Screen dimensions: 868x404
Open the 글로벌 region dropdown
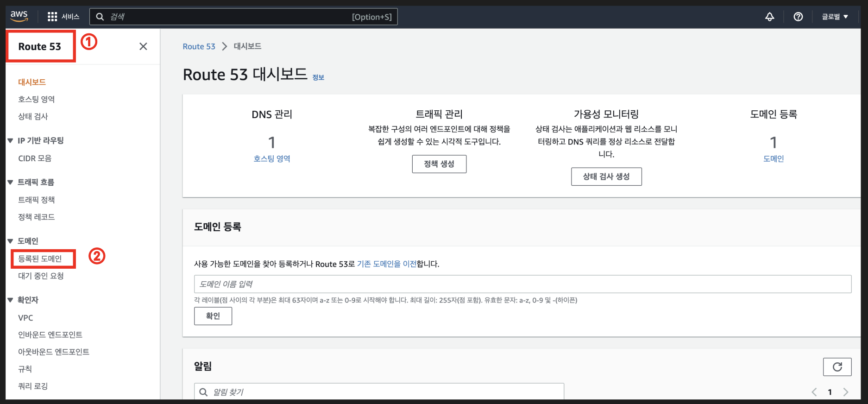click(x=835, y=17)
